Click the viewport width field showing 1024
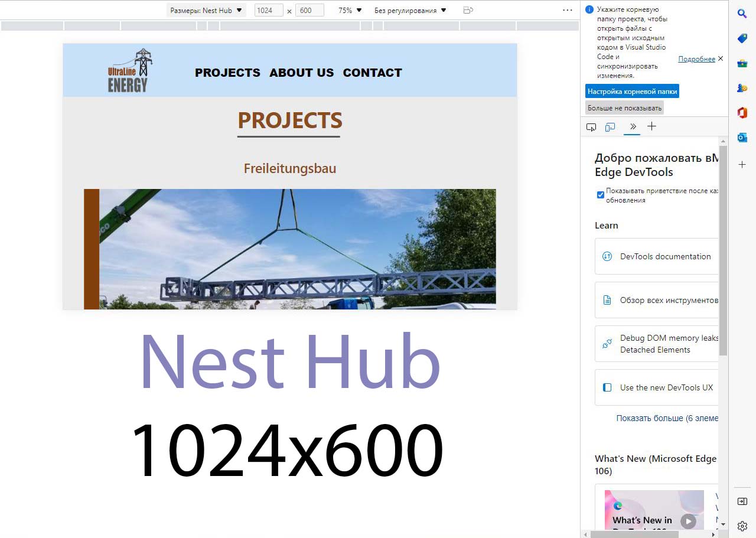 tap(269, 10)
